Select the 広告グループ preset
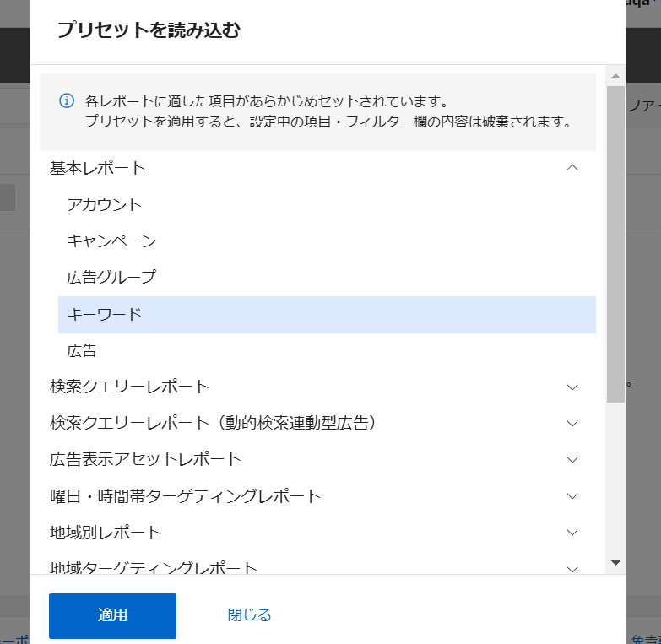This screenshot has height=644, width=661. (111, 278)
